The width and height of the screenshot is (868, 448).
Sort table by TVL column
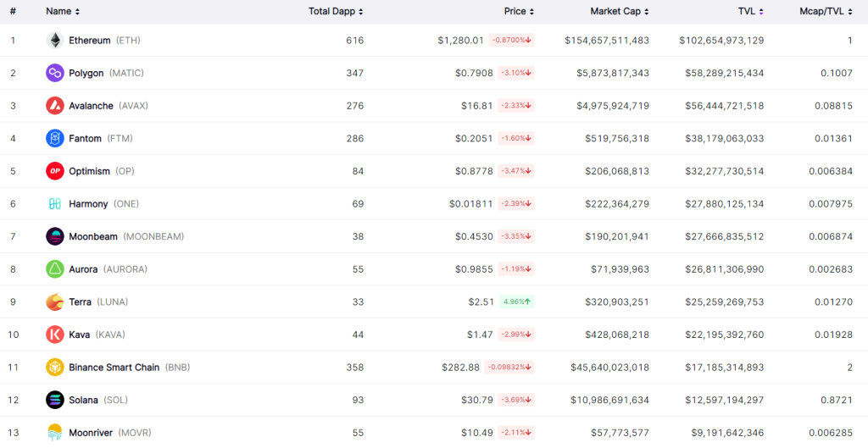point(751,11)
